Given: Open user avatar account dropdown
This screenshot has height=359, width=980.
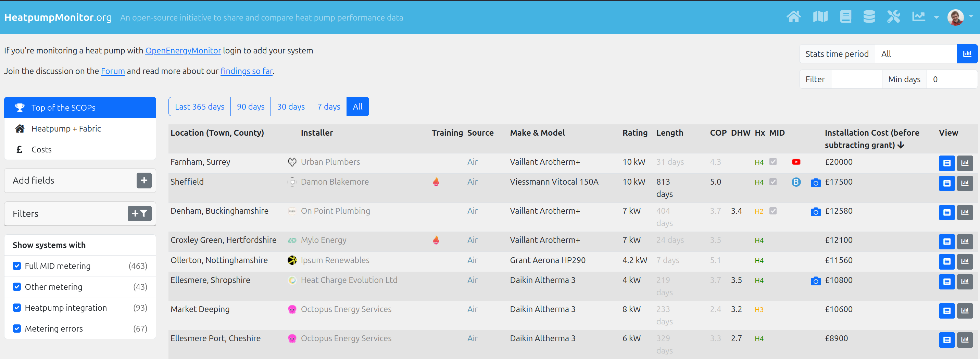Looking at the screenshot, I should [x=959, y=17].
